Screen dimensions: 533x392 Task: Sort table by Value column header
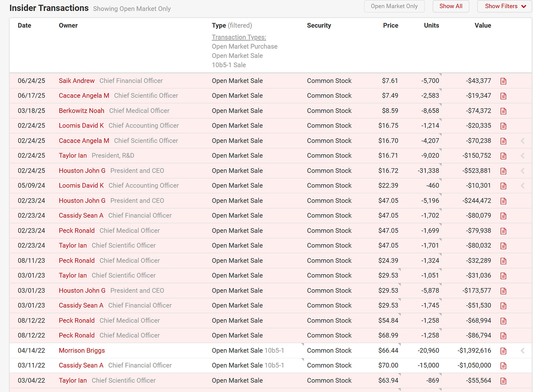[483, 26]
